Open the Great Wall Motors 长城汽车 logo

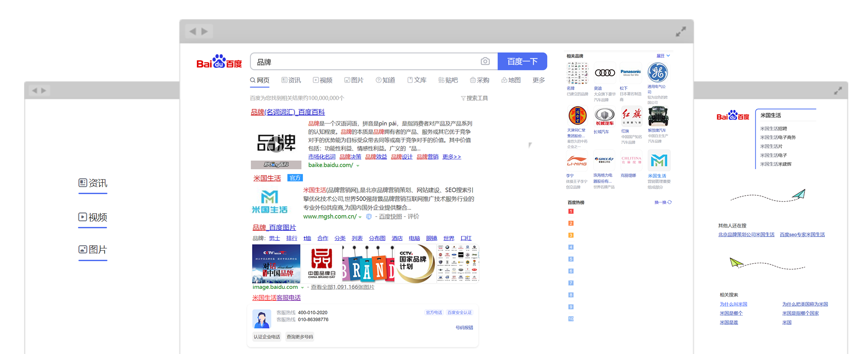[605, 117]
